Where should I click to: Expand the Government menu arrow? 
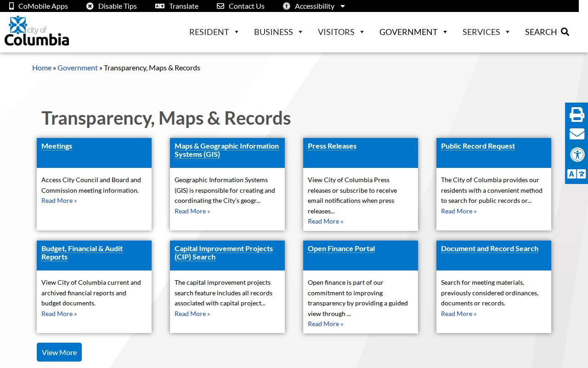445,32
